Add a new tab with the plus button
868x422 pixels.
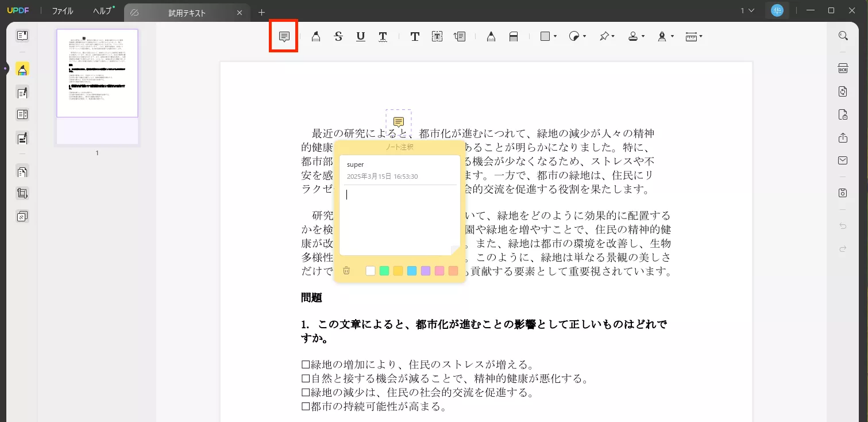[x=262, y=12]
